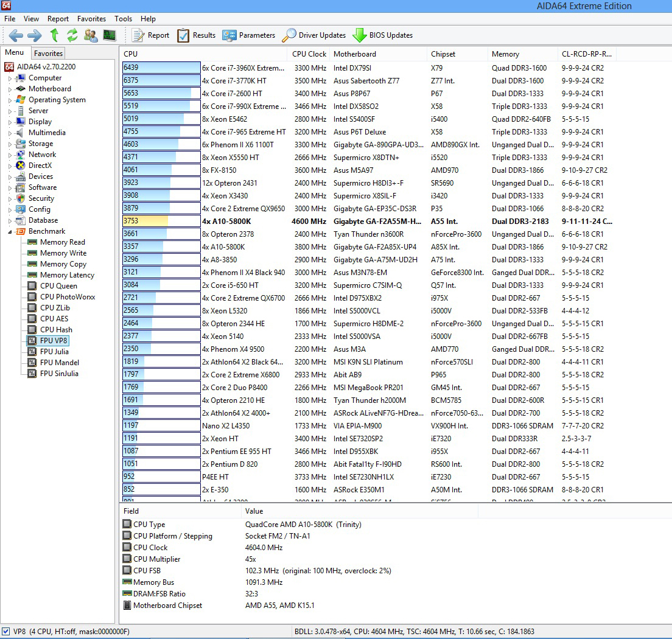Expand the Software tree node
Viewport: 672px width, 639px height.
pyautogui.click(x=10, y=187)
